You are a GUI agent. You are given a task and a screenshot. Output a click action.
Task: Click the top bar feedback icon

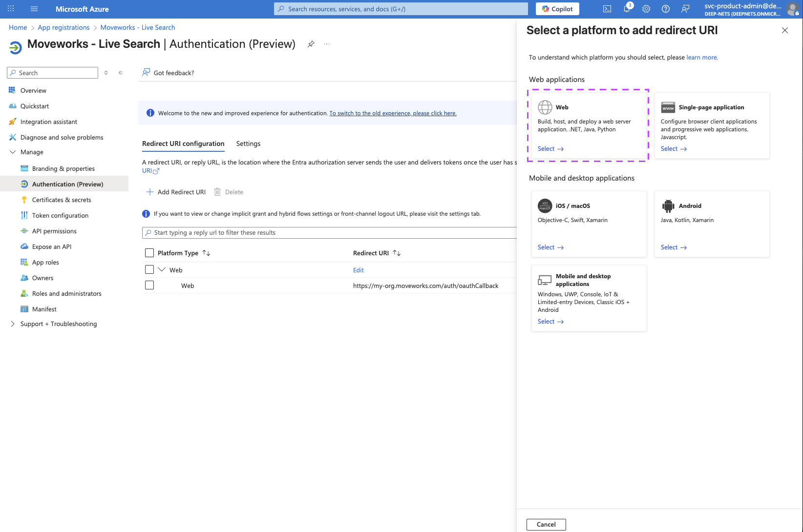pyautogui.click(x=685, y=9)
